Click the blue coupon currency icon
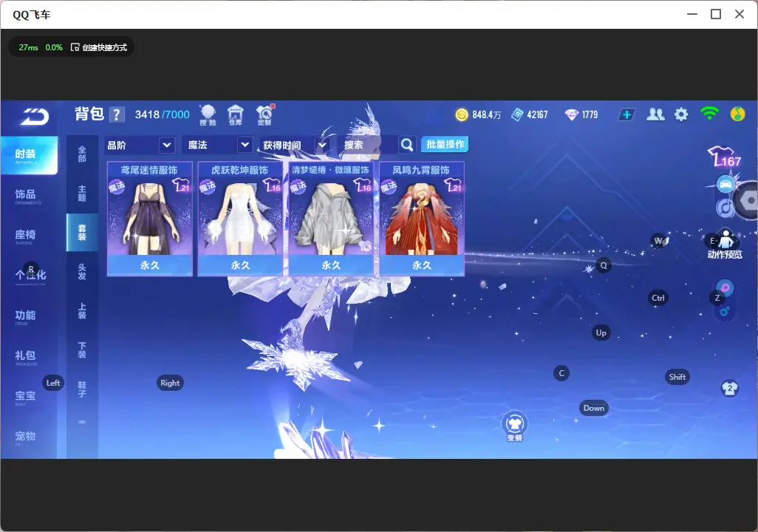This screenshot has height=532, width=758. (x=517, y=115)
